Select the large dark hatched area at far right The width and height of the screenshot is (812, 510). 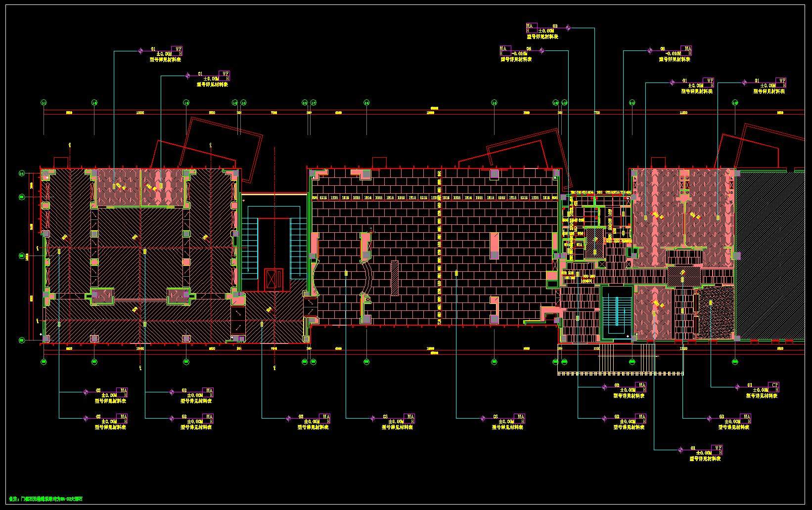(x=771, y=255)
